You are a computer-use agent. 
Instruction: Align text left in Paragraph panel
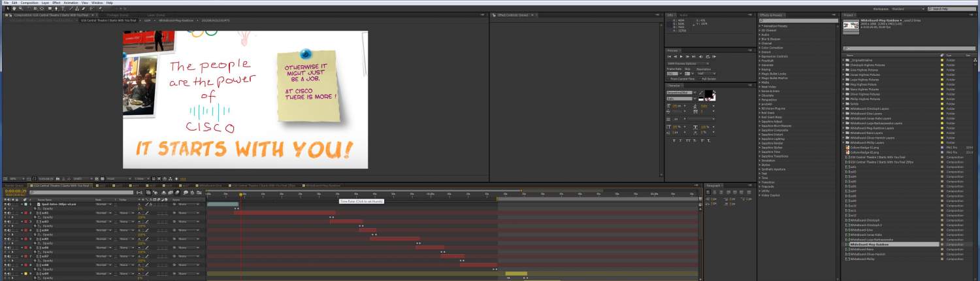tap(708, 191)
